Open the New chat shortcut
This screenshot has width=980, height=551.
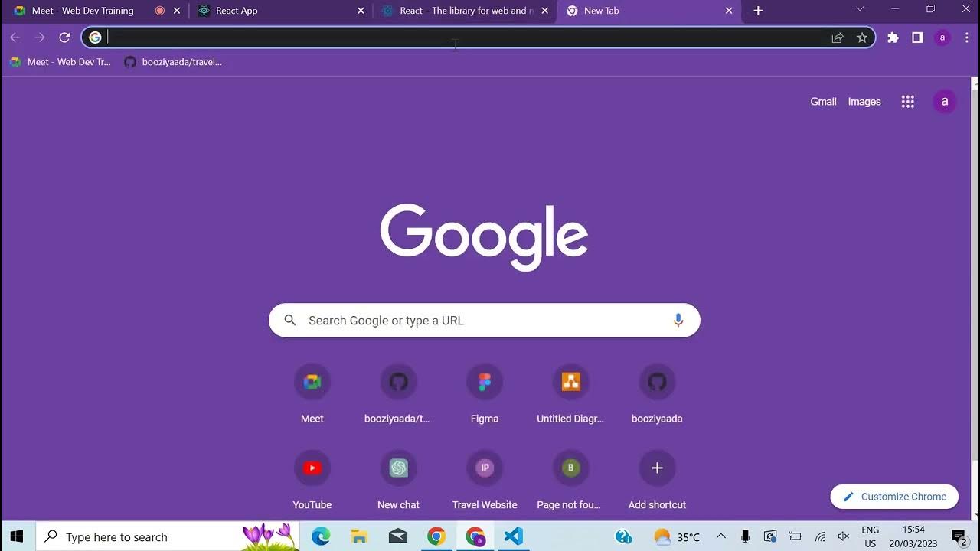[x=398, y=480]
